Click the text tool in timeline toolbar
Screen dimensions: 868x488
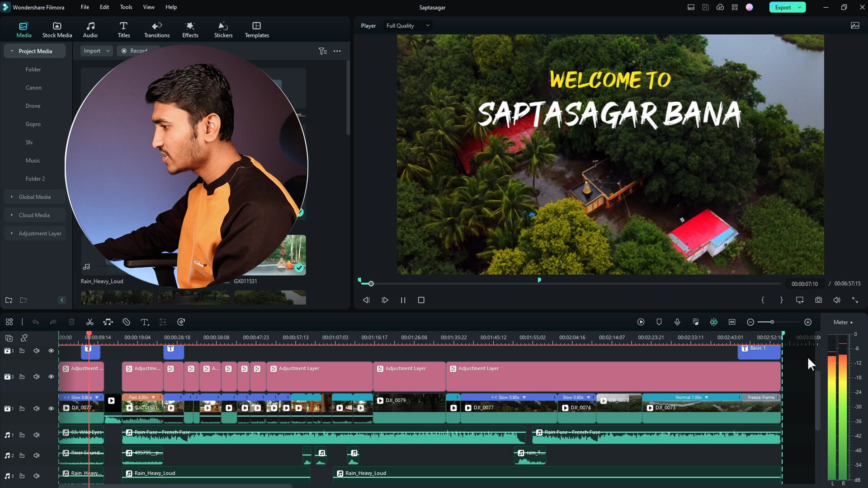point(145,322)
